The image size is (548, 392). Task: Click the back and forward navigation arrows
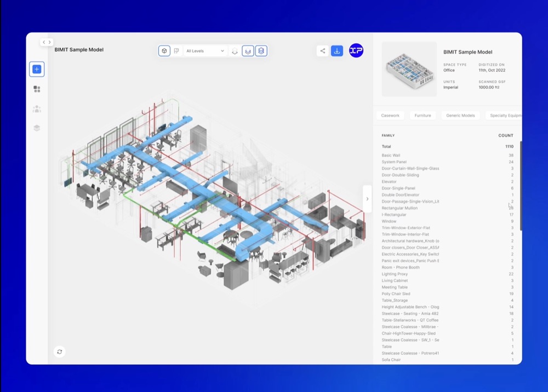pyautogui.click(x=47, y=42)
